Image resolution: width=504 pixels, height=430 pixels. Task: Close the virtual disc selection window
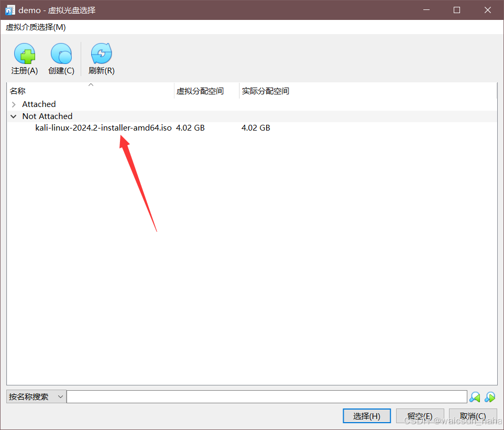(488, 10)
